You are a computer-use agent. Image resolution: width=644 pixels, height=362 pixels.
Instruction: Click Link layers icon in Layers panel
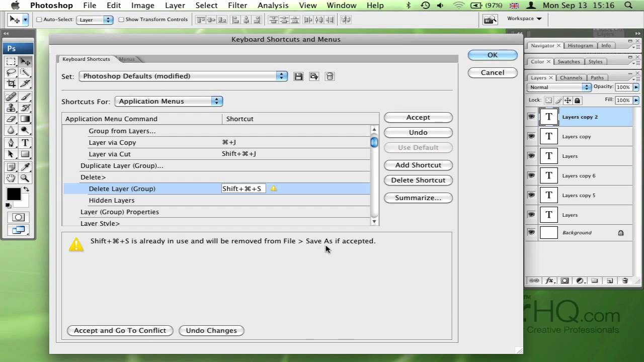[x=534, y=281]
